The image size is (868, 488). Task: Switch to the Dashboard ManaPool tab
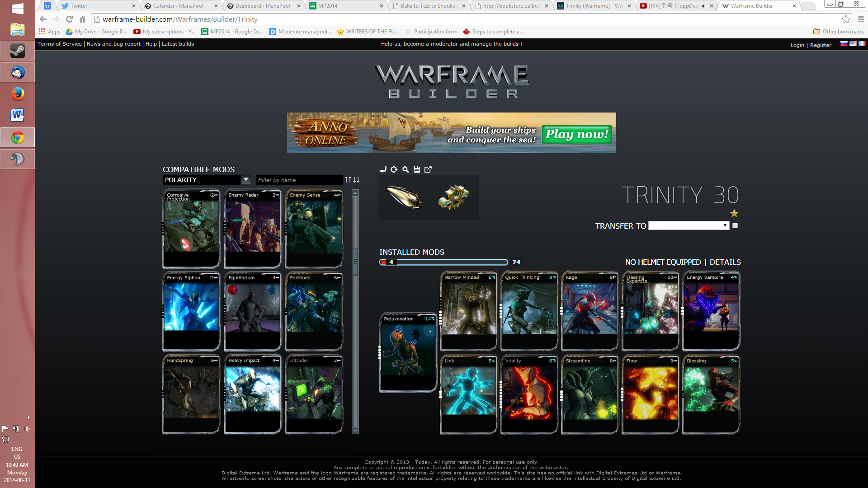264,6
